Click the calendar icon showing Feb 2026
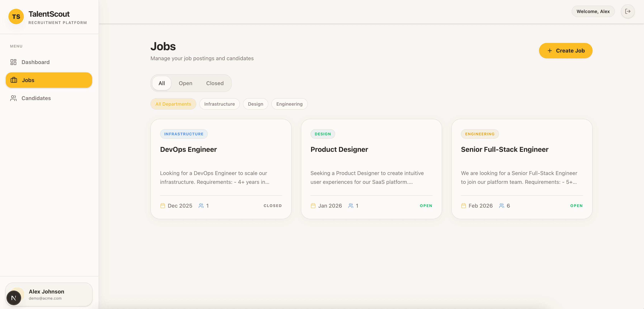Viewport: 644px width, 309px height. 463,205
